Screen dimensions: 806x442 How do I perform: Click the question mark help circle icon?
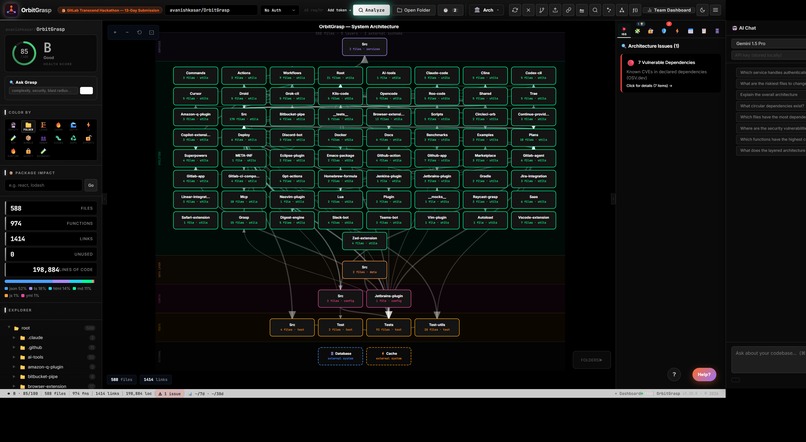pyautogui.click(x=674, y=375)
